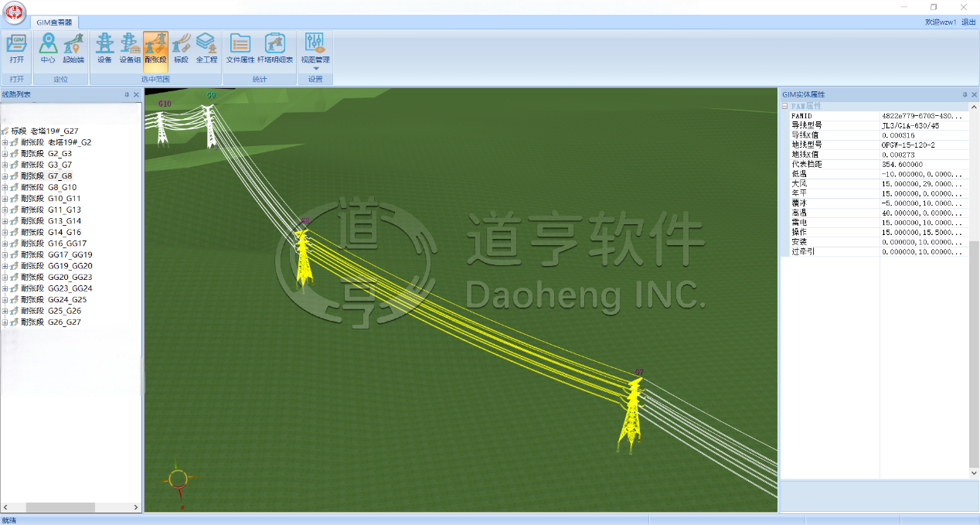Select tree row 耐张段 G16_GG17
The image size is (980, 525).
pos(53,243)
